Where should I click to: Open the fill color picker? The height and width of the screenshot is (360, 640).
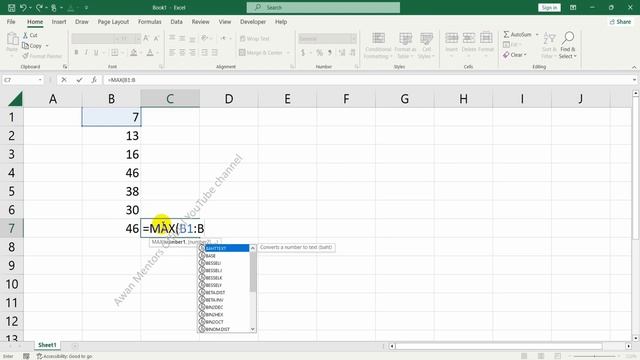(x=133, y=53)
